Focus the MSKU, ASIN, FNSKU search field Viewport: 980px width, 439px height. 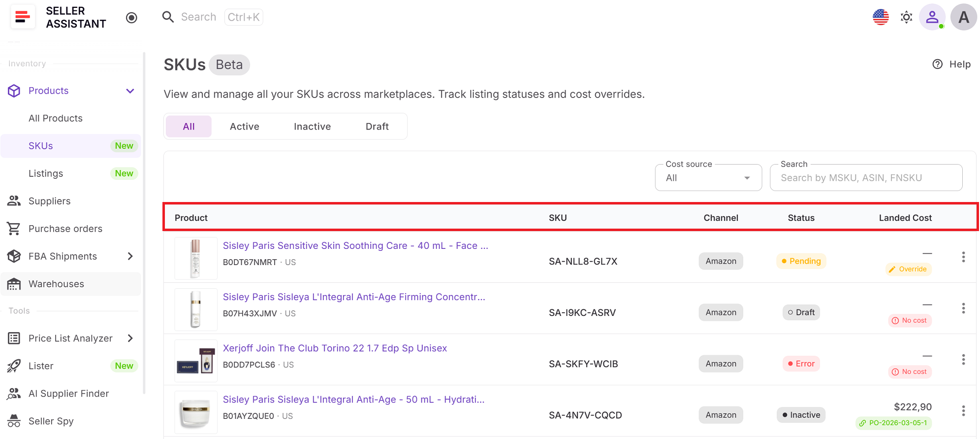[866, 177]
